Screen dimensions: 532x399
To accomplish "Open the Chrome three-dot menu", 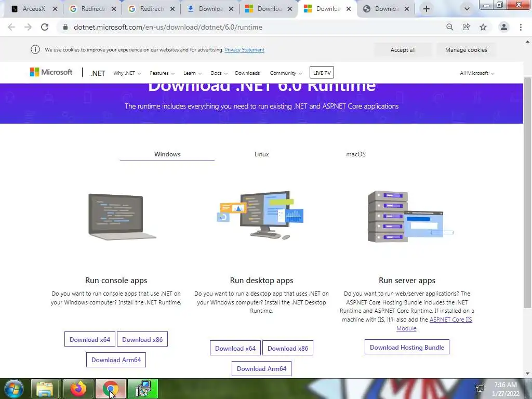I will 521,27.
